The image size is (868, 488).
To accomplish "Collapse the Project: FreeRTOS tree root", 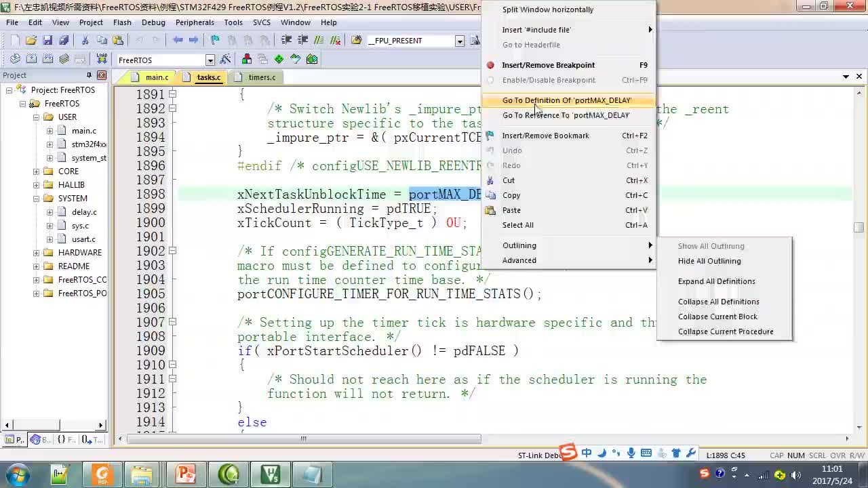I will pos(9,90).
